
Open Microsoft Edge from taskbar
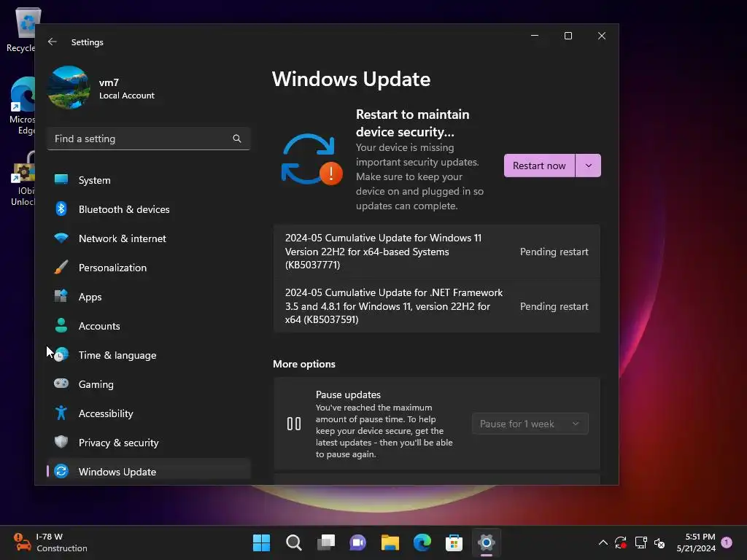click(422, 542)
